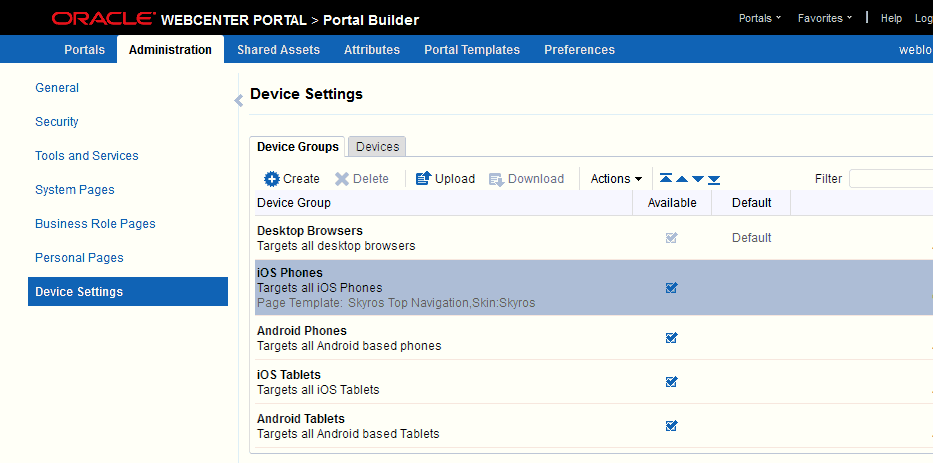
Task: Select the iOS Phones row name
Action: [x=290, y=273]
